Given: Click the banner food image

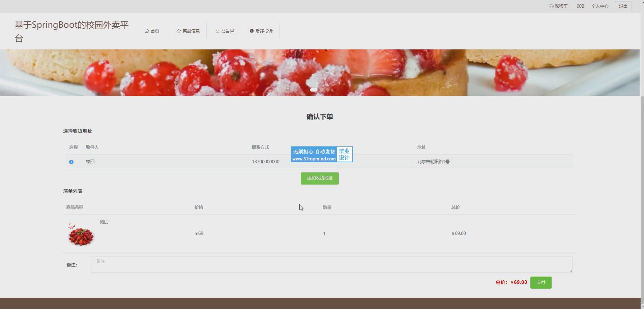Looking at the screenshot, I should [x=320, y=73].
